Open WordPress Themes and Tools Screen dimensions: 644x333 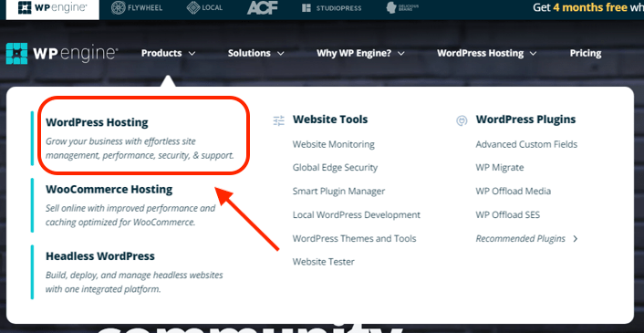[x=355, y=238]
